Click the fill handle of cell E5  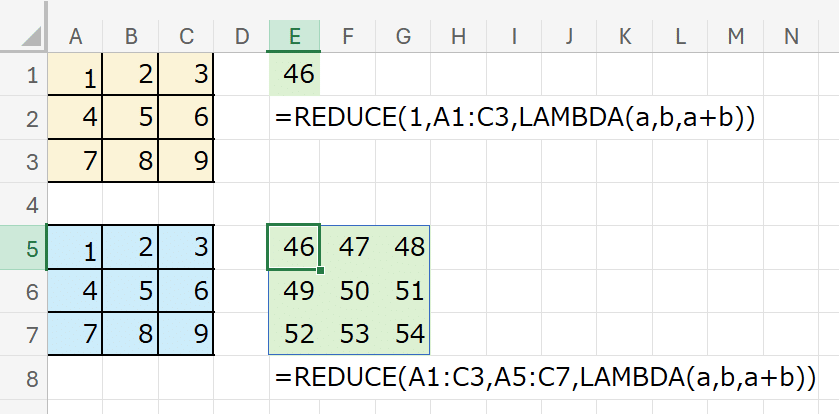(x=320, y=270)
